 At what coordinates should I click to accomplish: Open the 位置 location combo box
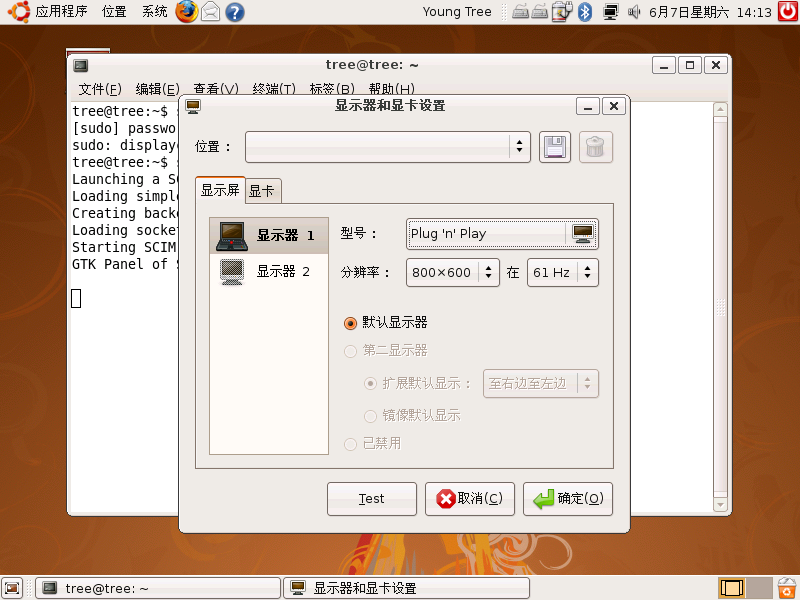point(388,147)
